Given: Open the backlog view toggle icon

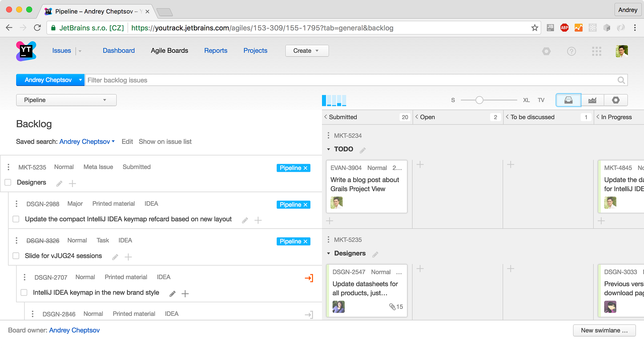Looking at the screenshot, I should tap(568, 100).
